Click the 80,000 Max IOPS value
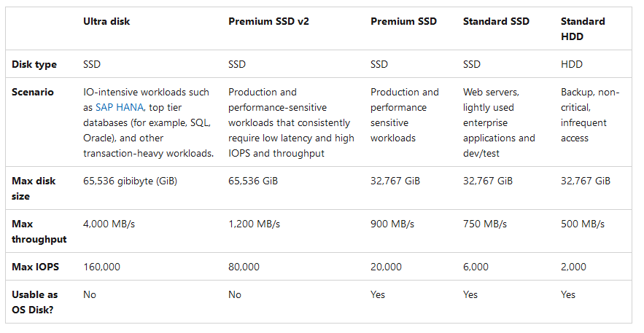This screenshot has height=333, width=644. tap(244, 267)
